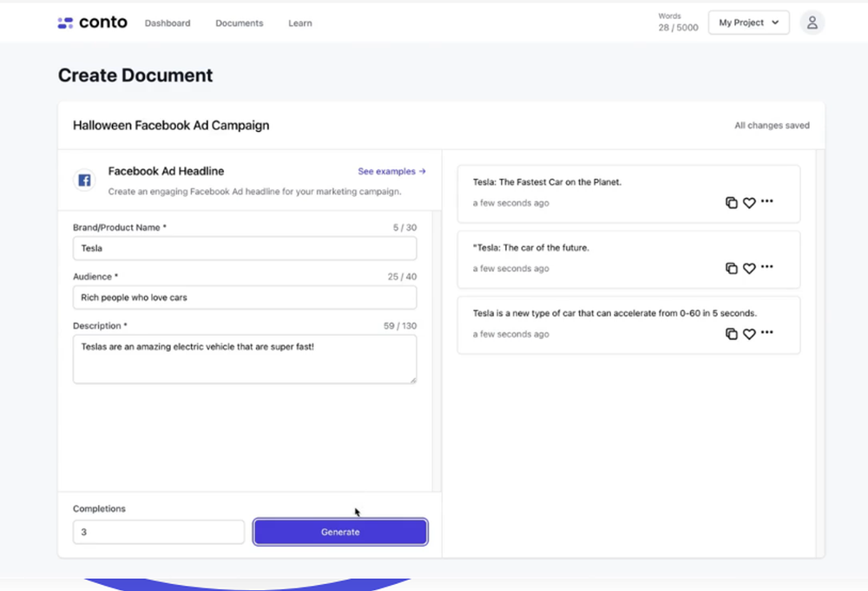Image resolution: width=868 pixels, height=591 pixels.
Task: Like the 'car of the future' headline
Action: (749, 268)
